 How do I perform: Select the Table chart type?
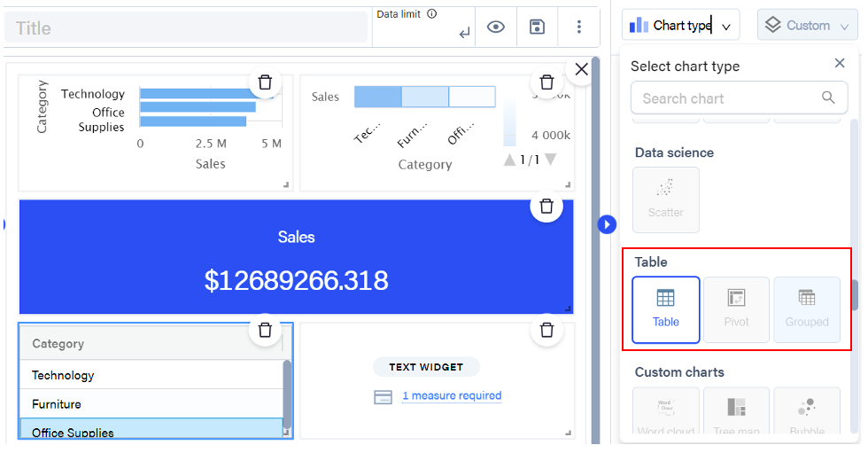pyautogui.click(x=665, y=309)
